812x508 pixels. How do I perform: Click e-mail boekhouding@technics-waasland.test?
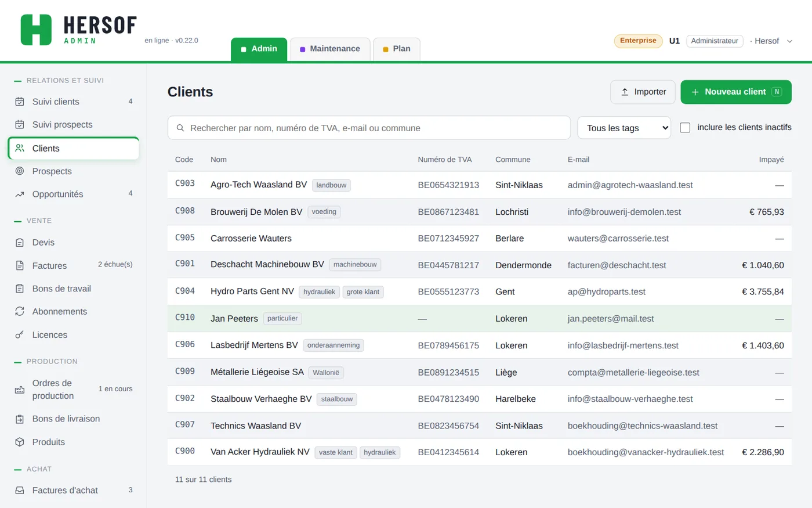643,426
